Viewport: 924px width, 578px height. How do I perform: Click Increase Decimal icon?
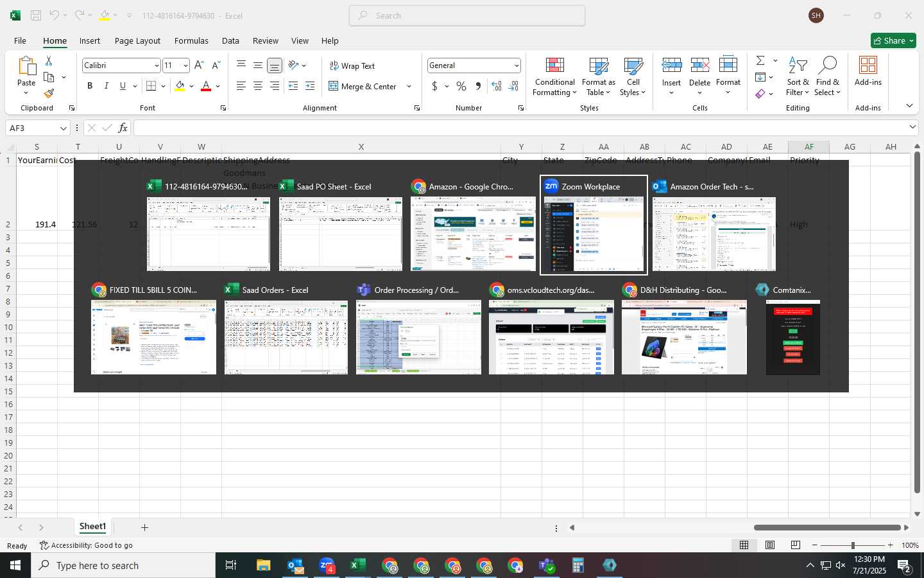click(x=496, y=86)
